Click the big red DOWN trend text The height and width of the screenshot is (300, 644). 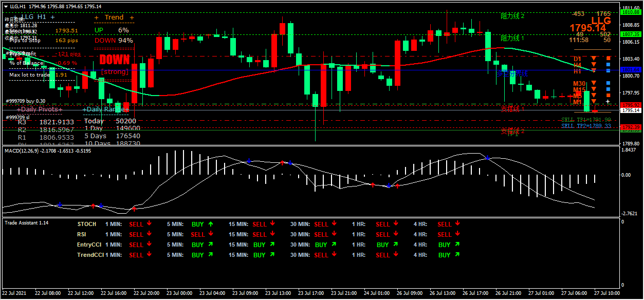(114, 60)
